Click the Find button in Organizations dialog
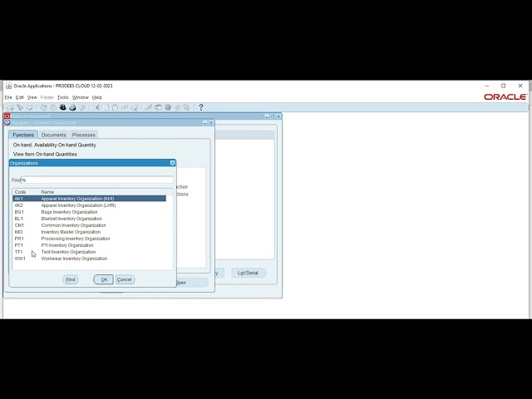 [x=70, y=279]
